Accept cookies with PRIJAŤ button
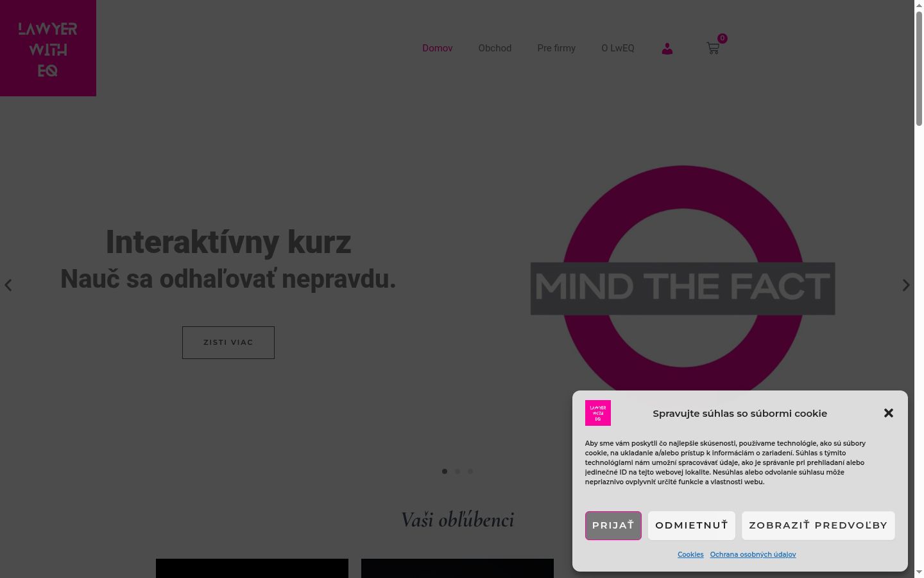924x578 pixels. tap(613, 525)
